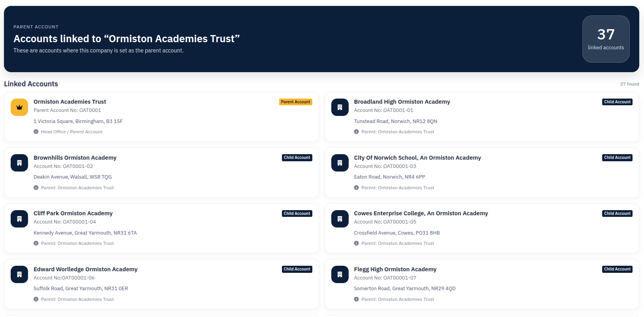Click the address 'Deakin Avenue, Walsall, WS8 7QG'
This screenshot has height=317, width=644.
tap(73, 177)
